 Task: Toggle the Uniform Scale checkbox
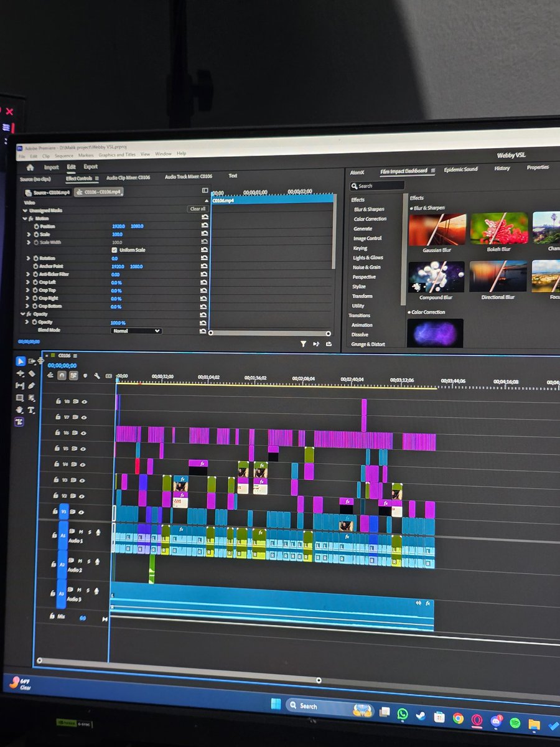[114, 250]
